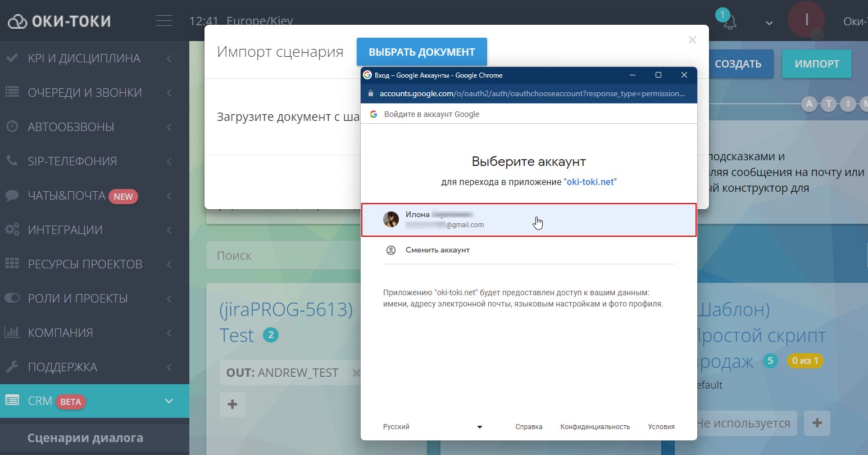Click the ВЫБРАТЬ ДОКУМЕНТ button
868x455 pixels.
coord(422,52)
